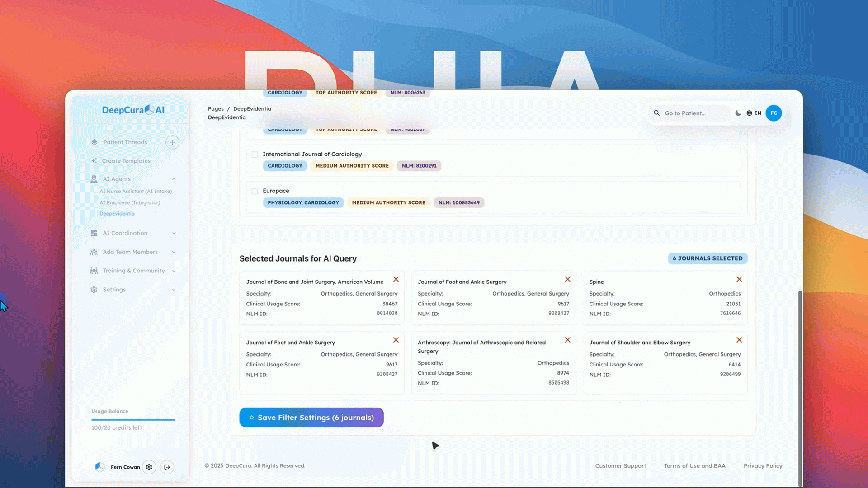Open Patient Threads layers icon
The width and height of the screenshot is (868, 488).
click(x=94, y=142)
